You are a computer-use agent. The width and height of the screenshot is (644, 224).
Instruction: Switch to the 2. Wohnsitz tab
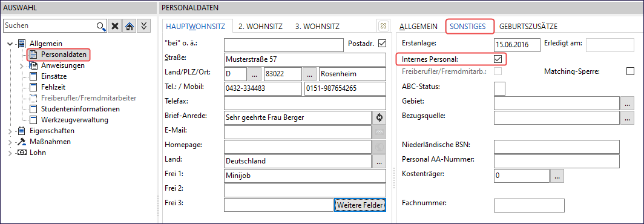tap(260, 26)
